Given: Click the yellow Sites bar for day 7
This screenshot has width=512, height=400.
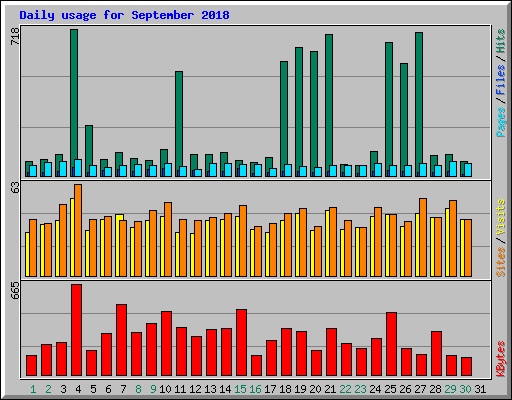Looking at the screenshot, I should (119, 245).
